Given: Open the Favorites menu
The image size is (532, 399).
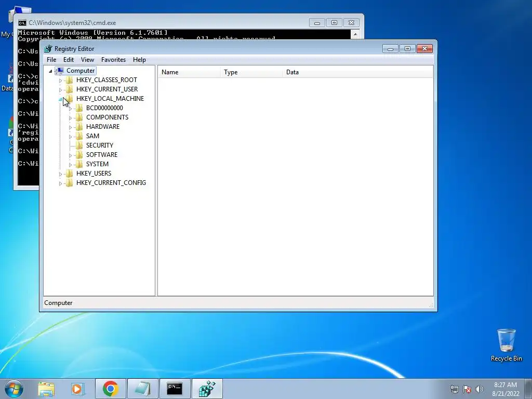Looking at the screenshot, I should 113,60.
